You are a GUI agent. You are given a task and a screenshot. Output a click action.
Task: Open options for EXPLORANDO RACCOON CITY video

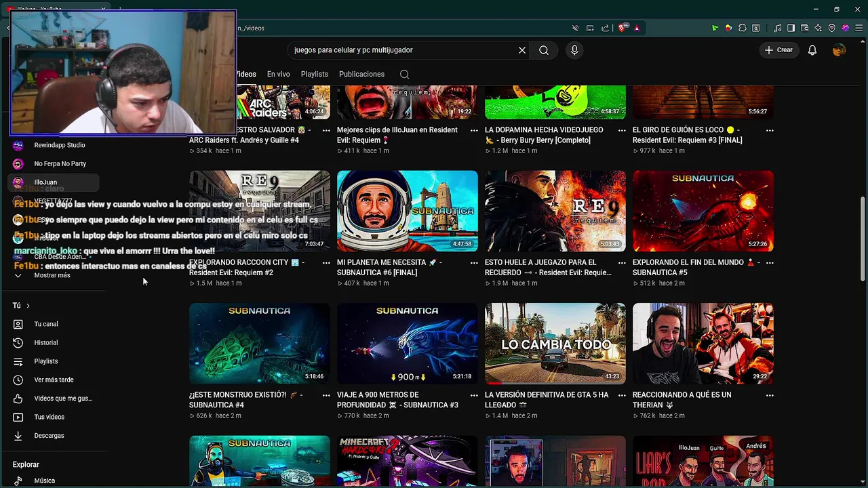coord(326,262)
